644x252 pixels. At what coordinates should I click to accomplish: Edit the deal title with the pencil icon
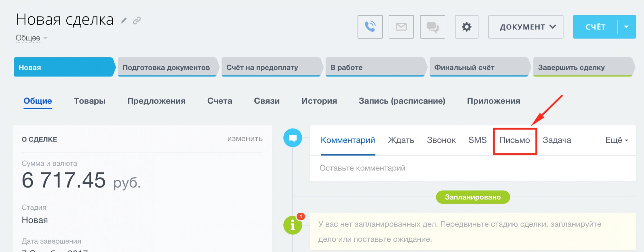coord(124,21)
